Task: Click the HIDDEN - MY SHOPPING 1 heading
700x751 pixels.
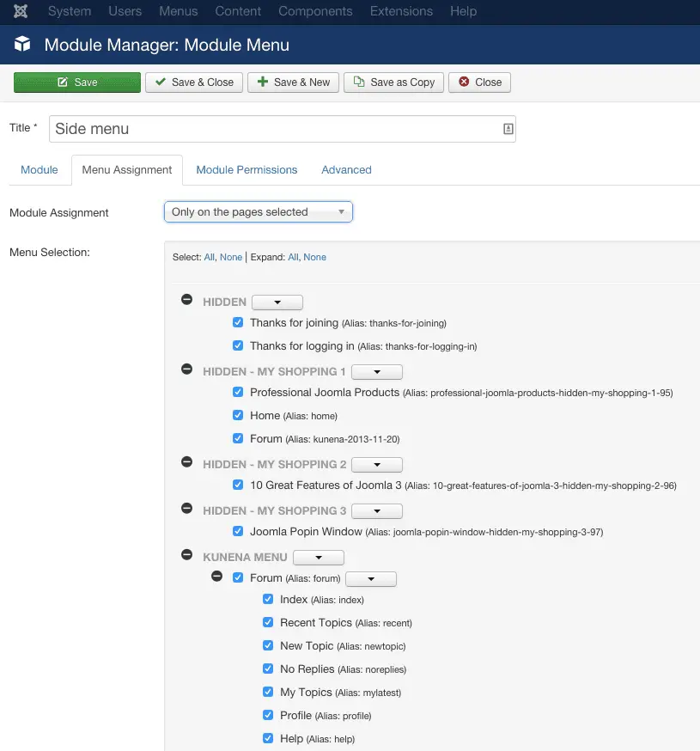Action: (x=274, y=372)
